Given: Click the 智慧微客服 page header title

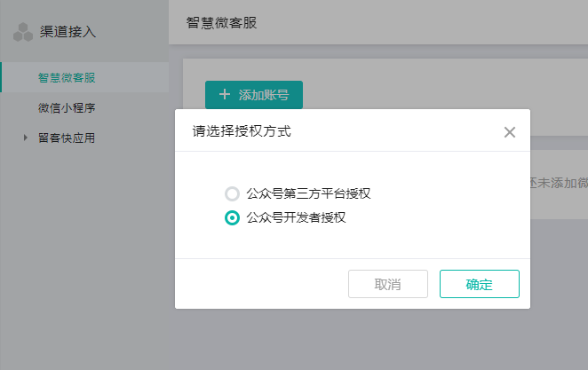Looking at the screenshot, I should pos(222,22).
